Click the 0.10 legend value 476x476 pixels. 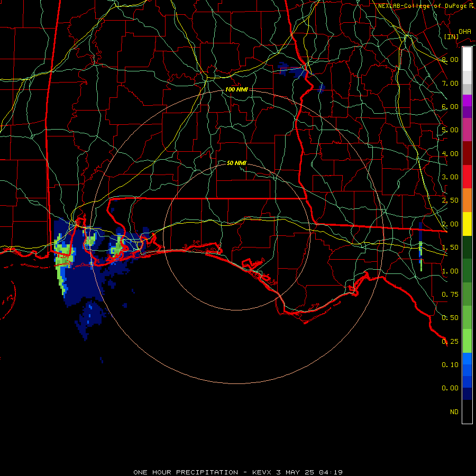pos(450,365)
